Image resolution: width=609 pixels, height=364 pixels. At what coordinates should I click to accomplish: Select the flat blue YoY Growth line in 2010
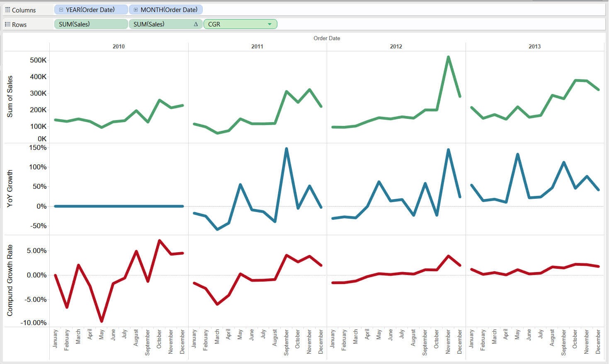coord(119,206)
